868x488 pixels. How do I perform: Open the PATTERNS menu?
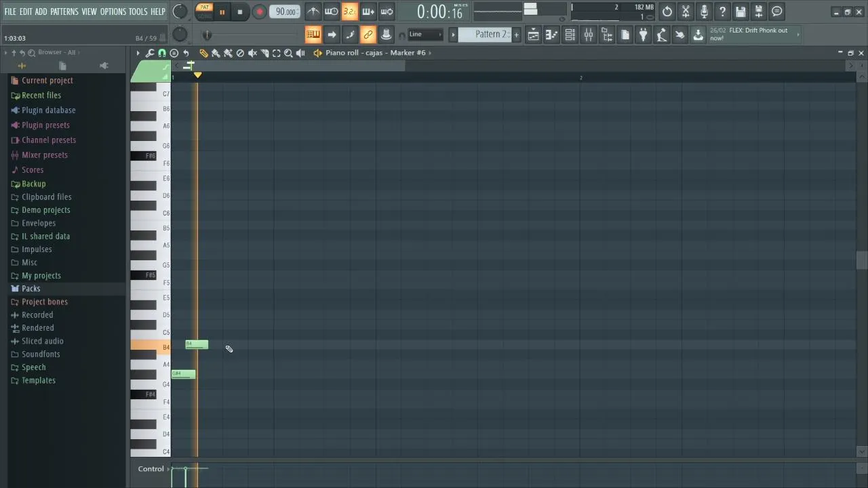[x=64, y=12]
